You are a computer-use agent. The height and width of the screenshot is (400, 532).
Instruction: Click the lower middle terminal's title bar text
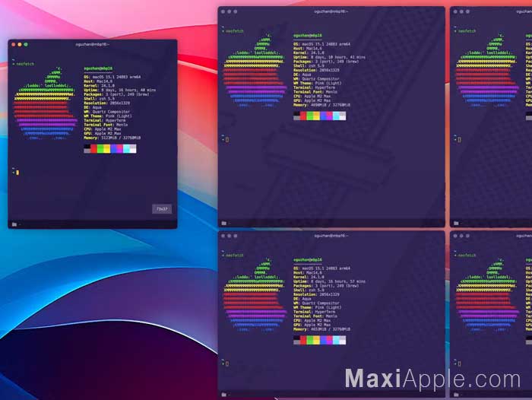click(x=331, y=236)
